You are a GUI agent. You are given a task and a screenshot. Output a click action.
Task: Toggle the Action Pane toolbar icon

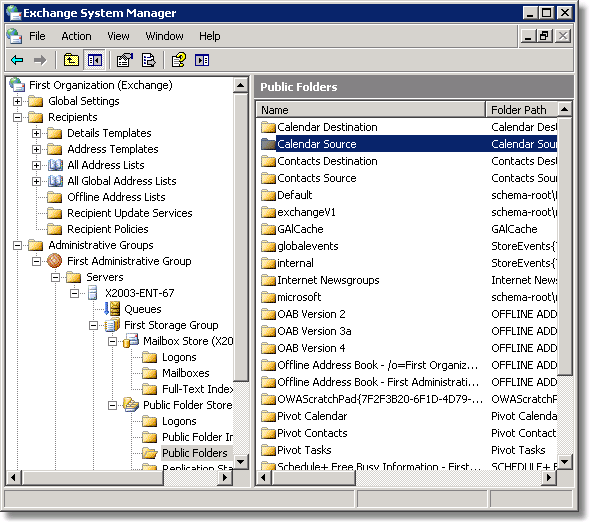point(202,60)
